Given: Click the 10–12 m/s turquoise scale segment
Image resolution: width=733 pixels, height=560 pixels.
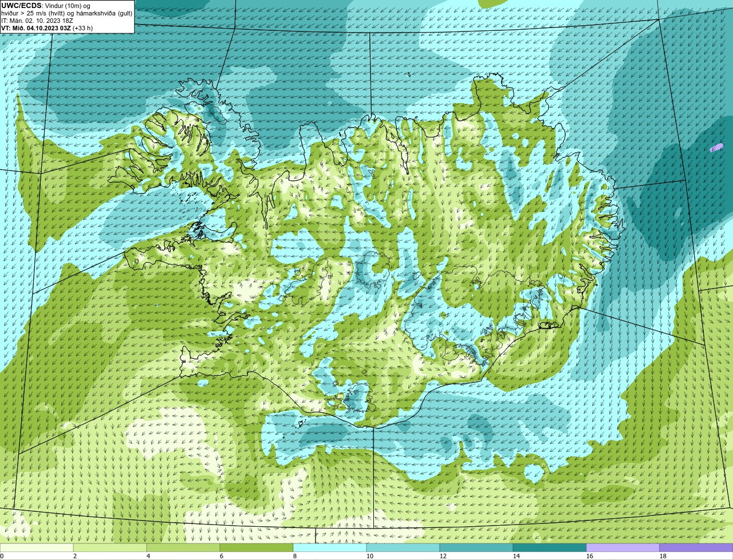Looking at the screenshot, I should (x=403, y=547).
